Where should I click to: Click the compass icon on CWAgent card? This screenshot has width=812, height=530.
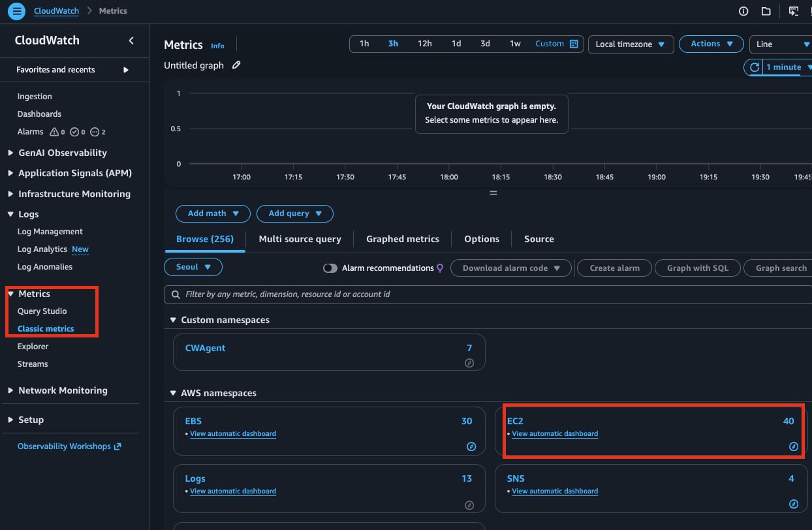click(x=469, y=363)
